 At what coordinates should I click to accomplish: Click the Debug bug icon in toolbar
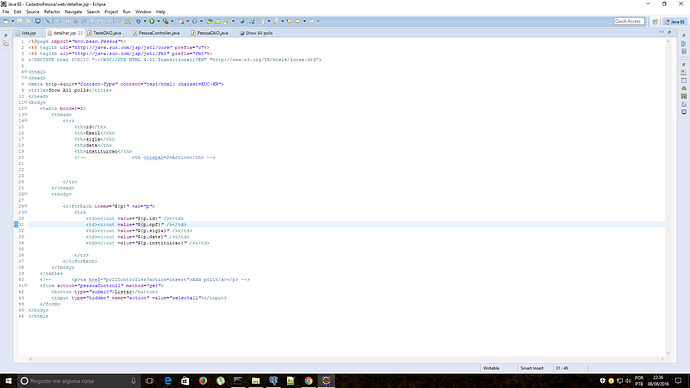click(138, 21)
